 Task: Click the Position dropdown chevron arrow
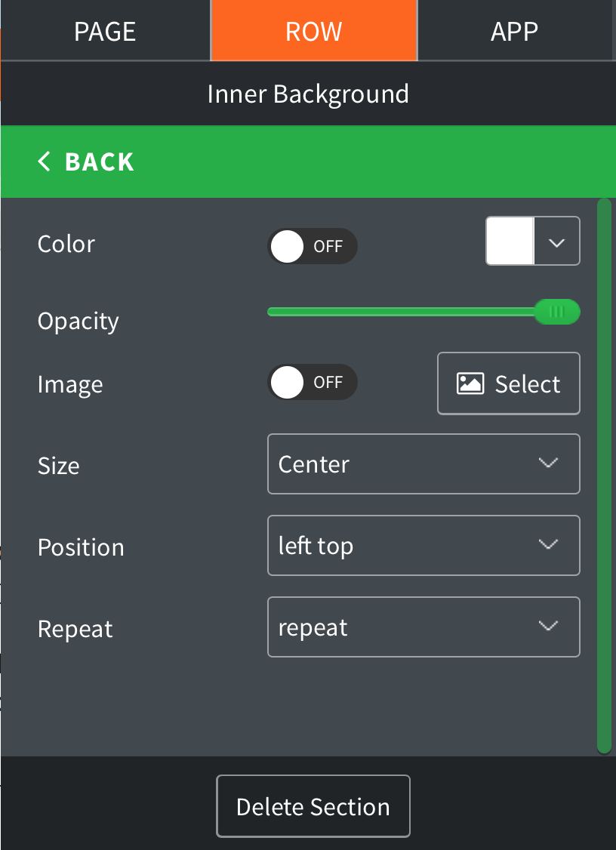coord(548,544)
